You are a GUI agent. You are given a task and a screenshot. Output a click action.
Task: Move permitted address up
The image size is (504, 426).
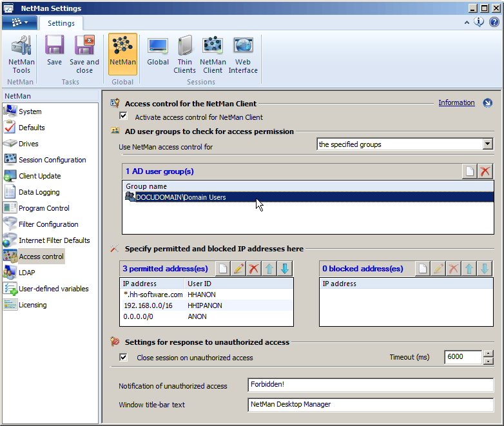tap(269, 269)
